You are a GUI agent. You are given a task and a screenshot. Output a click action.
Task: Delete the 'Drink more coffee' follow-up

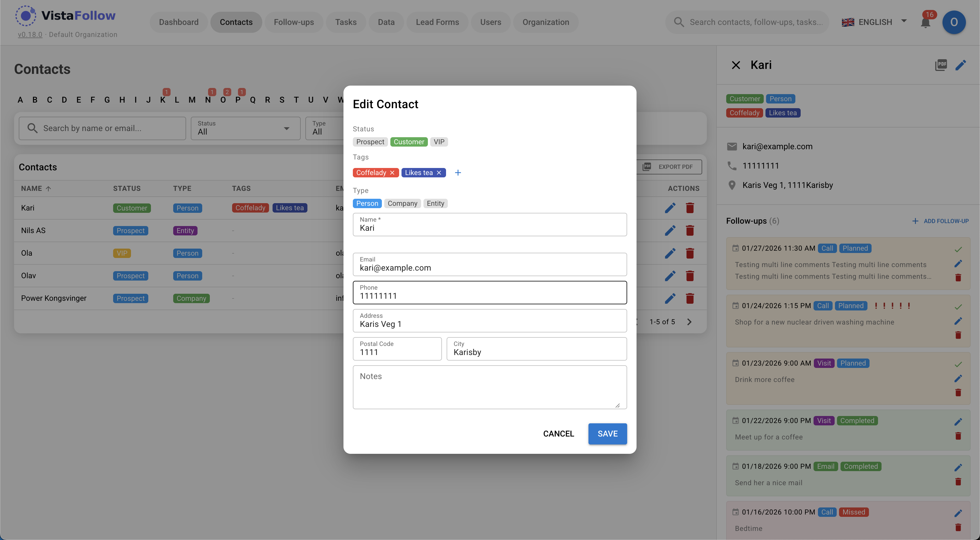coord(958,392)
